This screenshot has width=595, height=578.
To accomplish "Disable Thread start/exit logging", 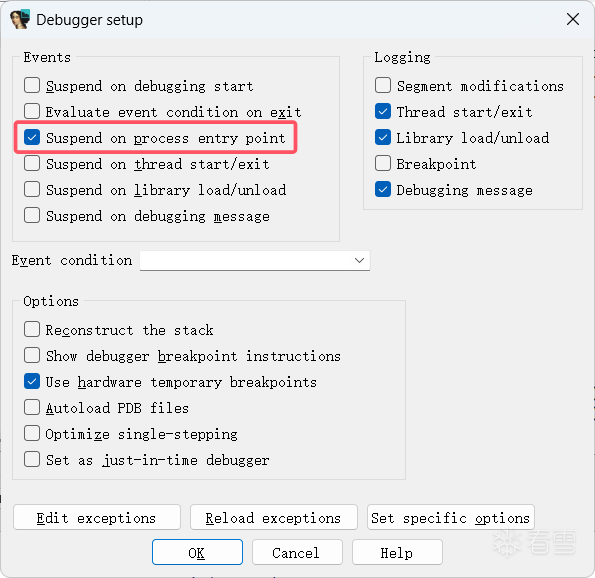I will pos(383,112).
